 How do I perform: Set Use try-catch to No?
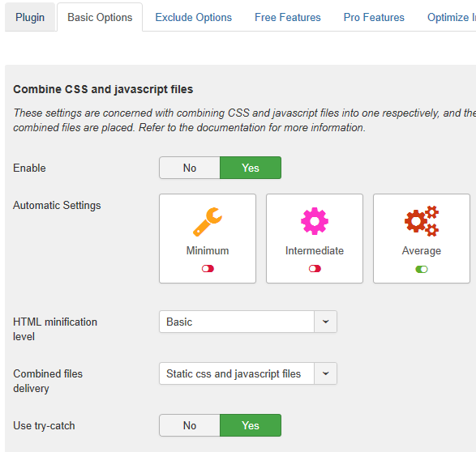click(x=190, y=425)
